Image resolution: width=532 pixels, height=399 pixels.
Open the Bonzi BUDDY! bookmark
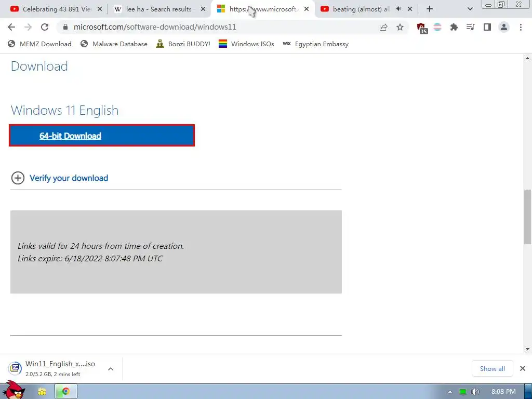[x=183, y=44]
